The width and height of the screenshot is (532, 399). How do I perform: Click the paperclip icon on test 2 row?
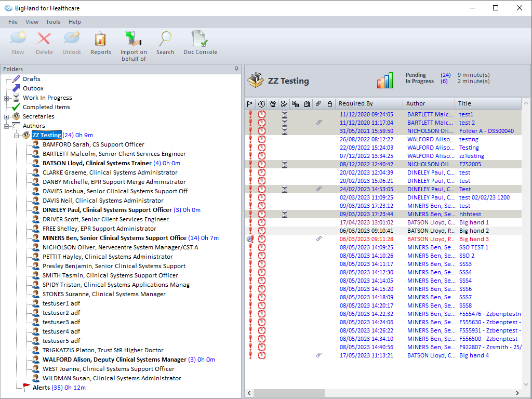click(x=319, y=123)
